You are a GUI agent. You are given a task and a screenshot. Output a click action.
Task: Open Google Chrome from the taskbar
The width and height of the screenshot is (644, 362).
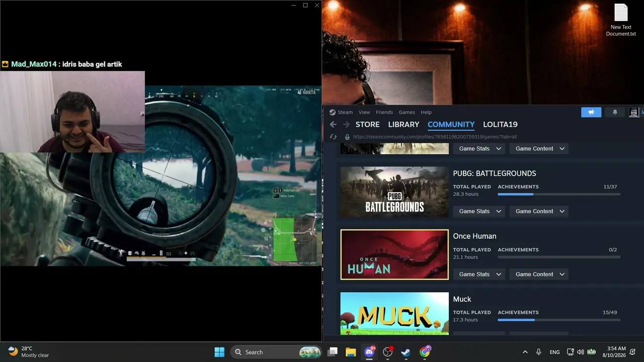coord(425,352)
